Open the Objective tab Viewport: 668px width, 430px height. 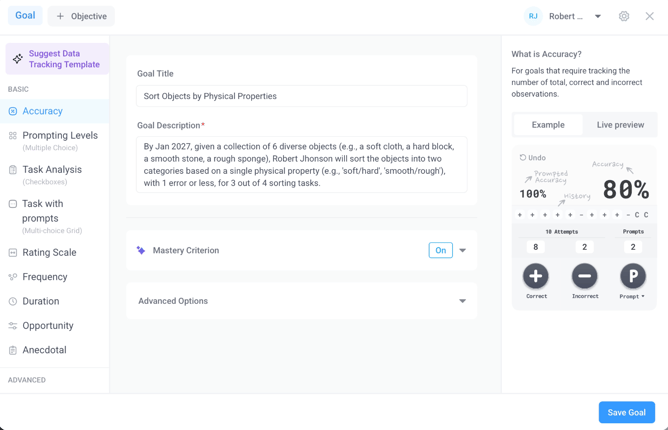click(81, 16)
